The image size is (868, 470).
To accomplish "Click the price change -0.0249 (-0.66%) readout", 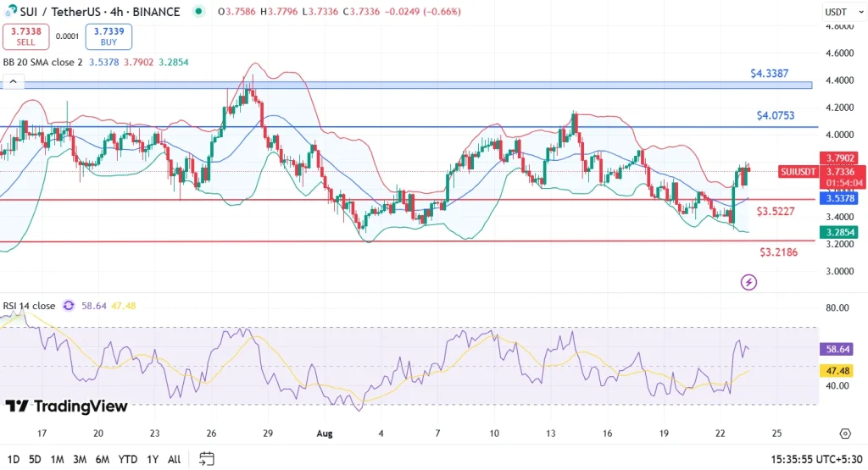I will point(423,12).
